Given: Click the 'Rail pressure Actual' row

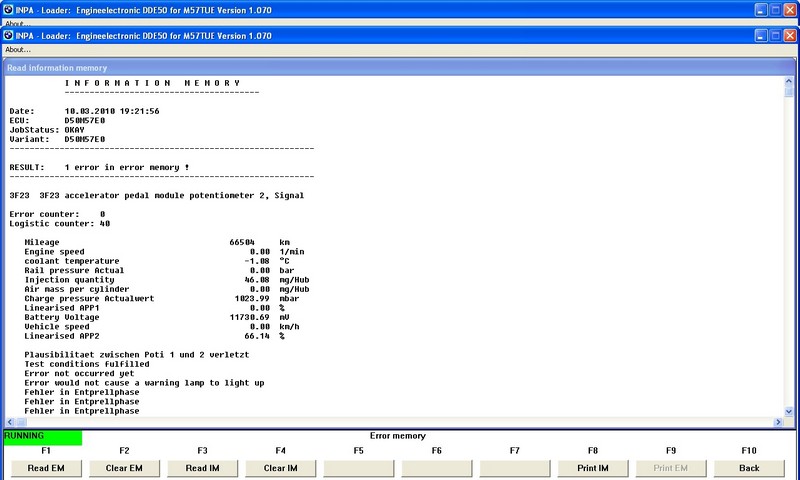Looking at the screenshot, I should (x=159, y=270).
